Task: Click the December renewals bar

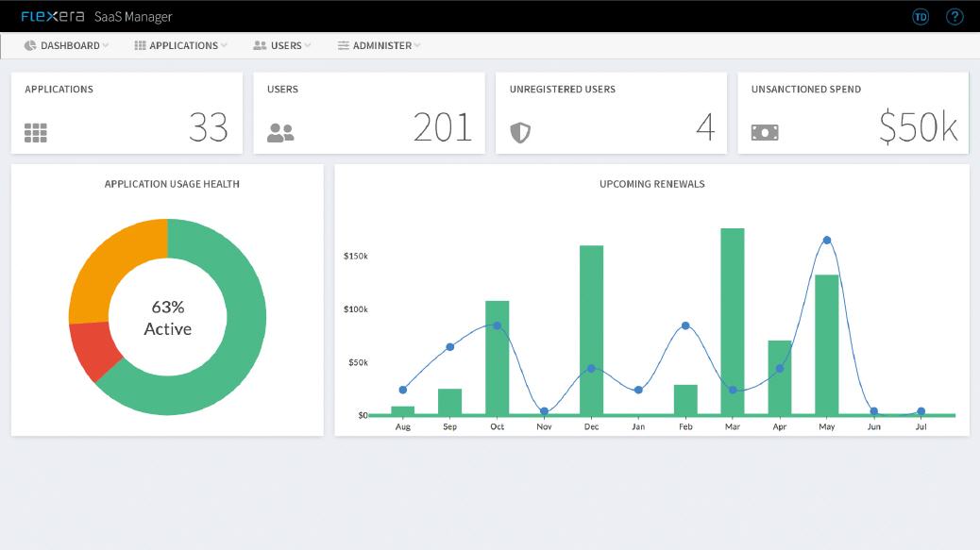Action: 591,329
